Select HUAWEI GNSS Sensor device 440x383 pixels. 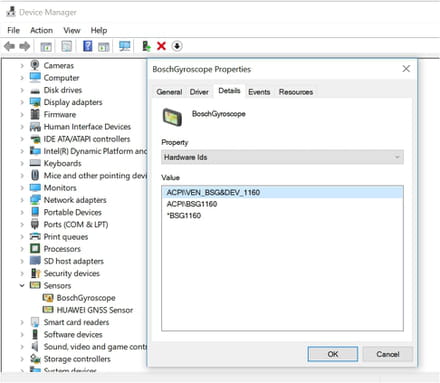95,310
